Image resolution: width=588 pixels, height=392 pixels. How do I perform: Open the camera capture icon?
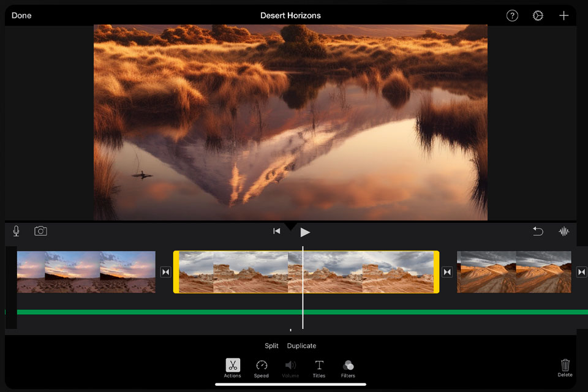[40, 231]
